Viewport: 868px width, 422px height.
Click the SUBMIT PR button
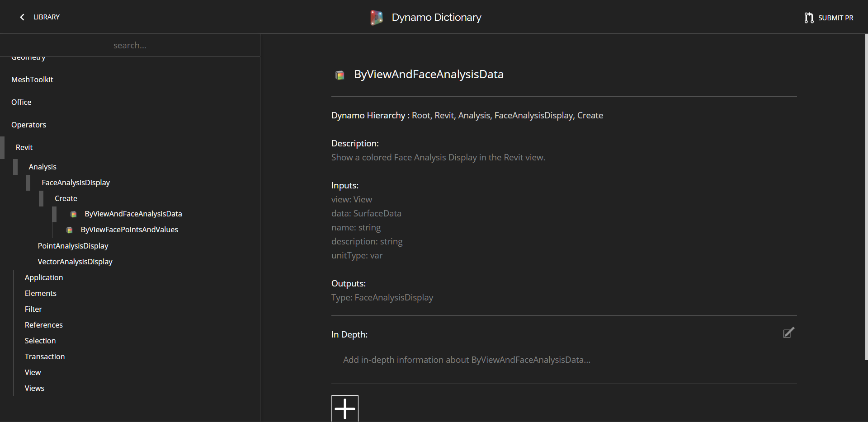click(x=835, y=18)
